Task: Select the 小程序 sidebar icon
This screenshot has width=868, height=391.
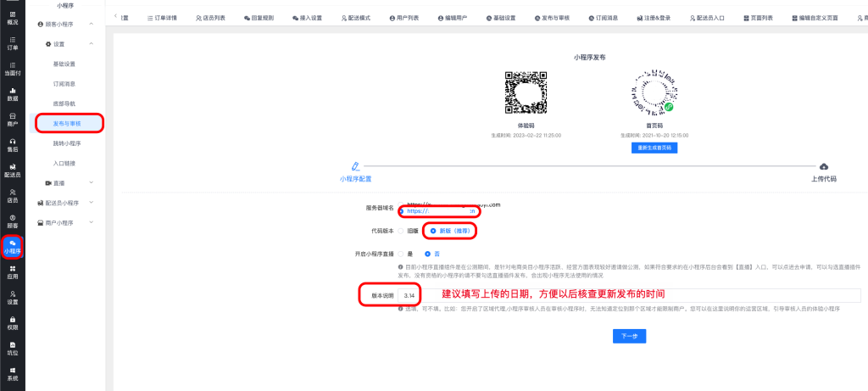Action: pos(12,243)
